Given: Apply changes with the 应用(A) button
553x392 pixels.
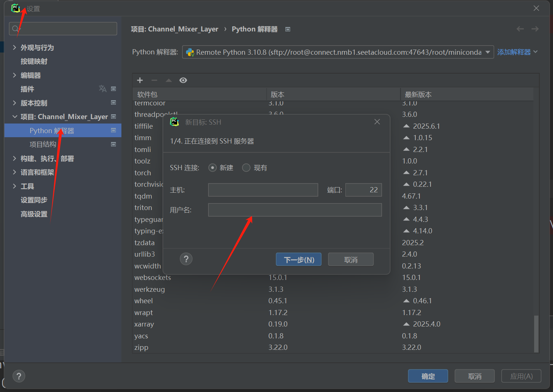Looking at the screenshot, I should pyautogui.click(x=521, y=376).
